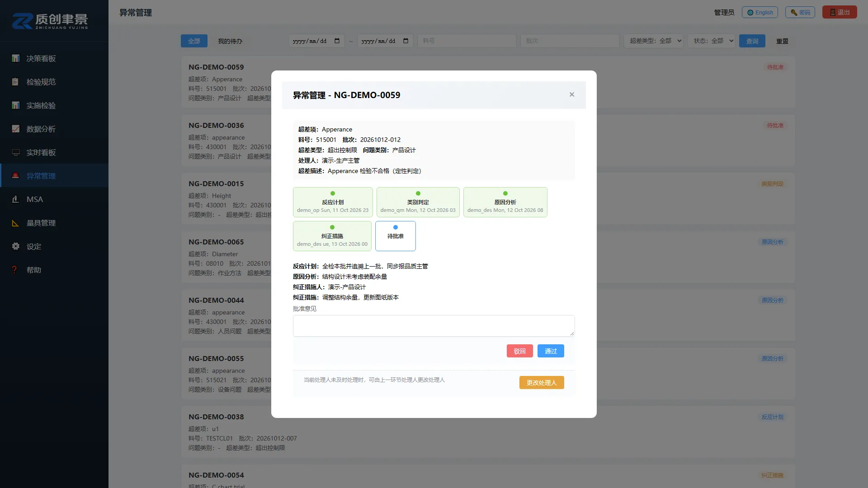Click the 数据分析 chart icon
Image resolution: width=868 pixels, height=488 pixels.
click(15, 129)
